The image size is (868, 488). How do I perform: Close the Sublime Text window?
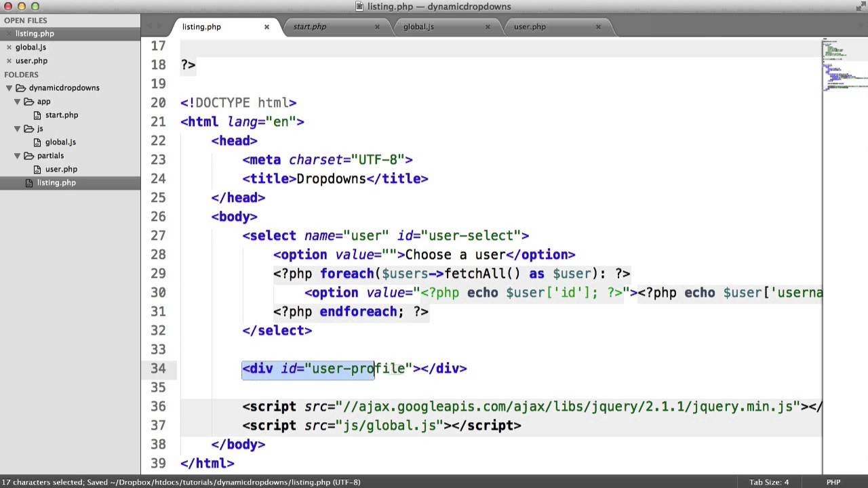point(8,7)
